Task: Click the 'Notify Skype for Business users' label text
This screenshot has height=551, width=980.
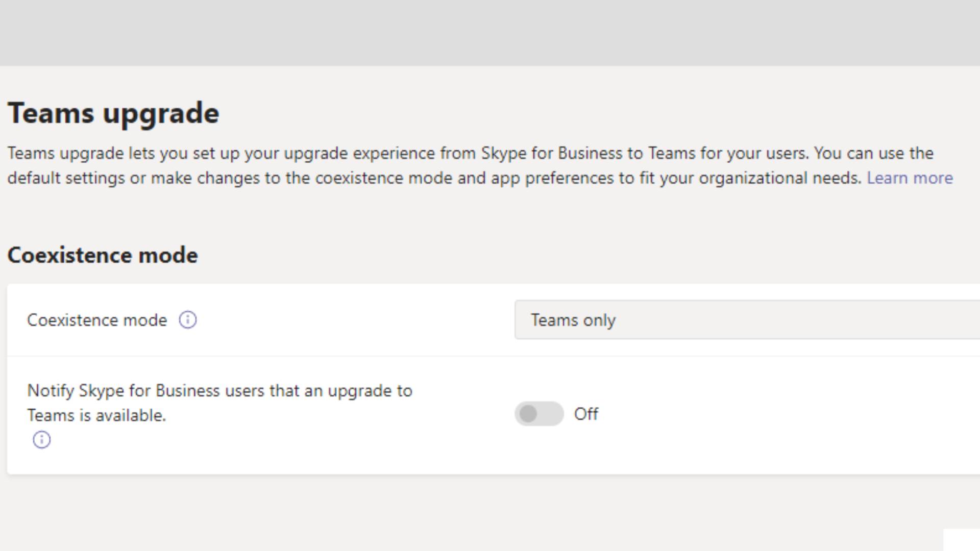Action: pyautogui.click(x=219, y=403)
